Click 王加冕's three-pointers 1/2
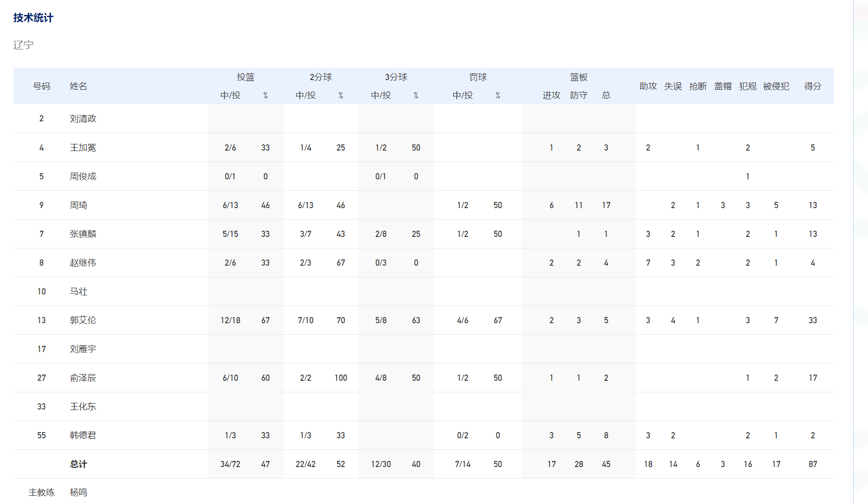 (381, 148)
